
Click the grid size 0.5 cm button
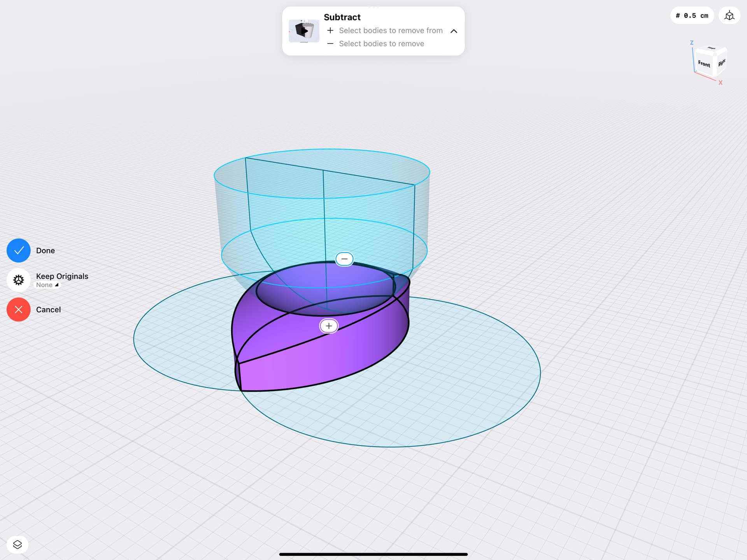click(x=692, y=16)
